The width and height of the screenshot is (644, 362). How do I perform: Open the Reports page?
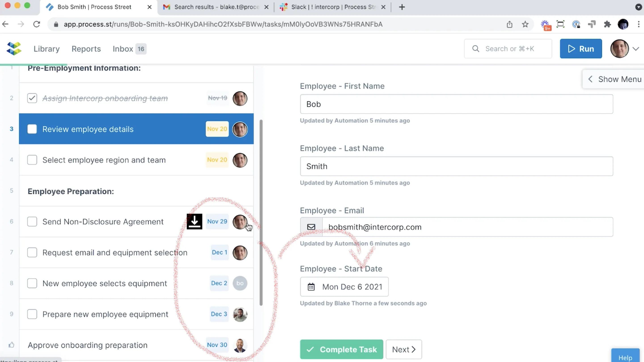click(86, 49)
